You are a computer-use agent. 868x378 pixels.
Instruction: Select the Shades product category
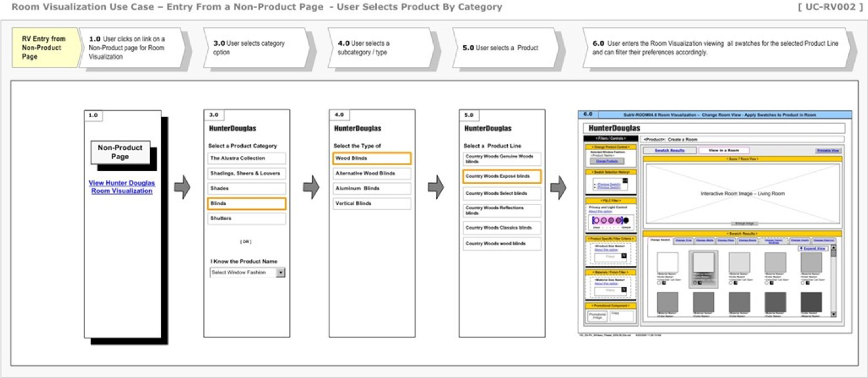(x=246, y=189)
